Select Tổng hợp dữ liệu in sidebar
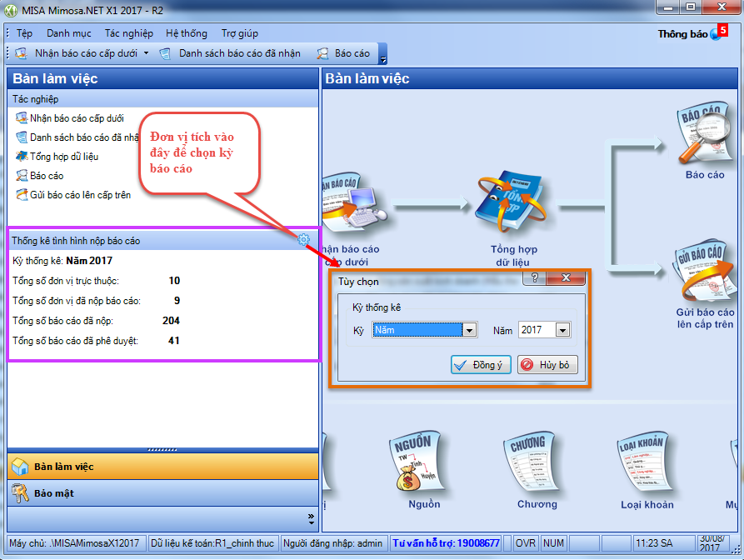Viewport: 744px width, 560px height. click(57, 157)
